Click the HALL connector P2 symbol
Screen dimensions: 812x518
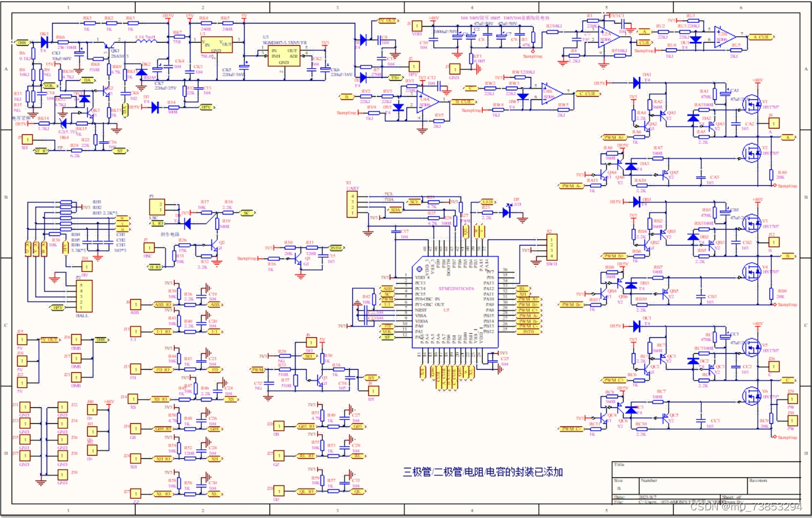click(x=84, y=296)
